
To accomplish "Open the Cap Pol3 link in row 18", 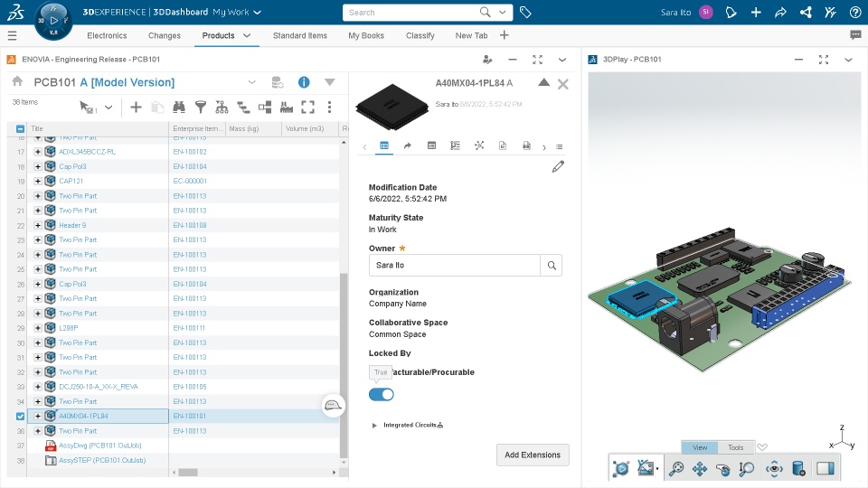I will [72, 166].
